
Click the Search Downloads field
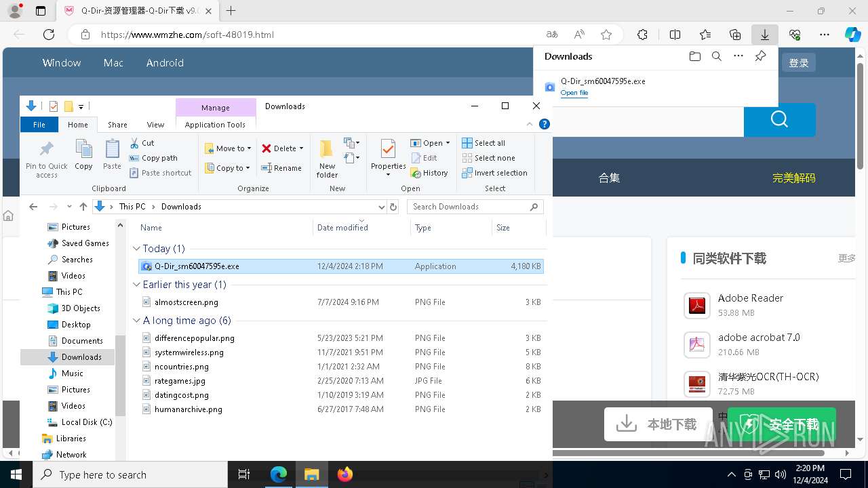(x=475, y=207)
